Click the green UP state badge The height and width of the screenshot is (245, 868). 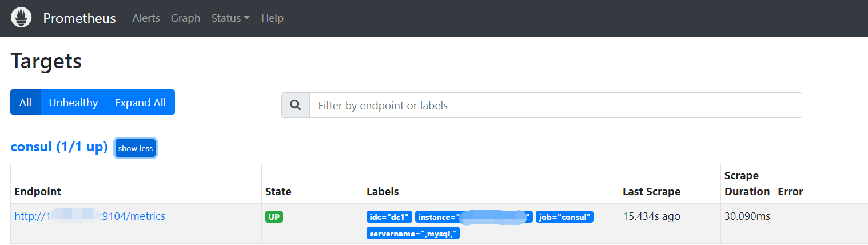(x=274, y=217)
